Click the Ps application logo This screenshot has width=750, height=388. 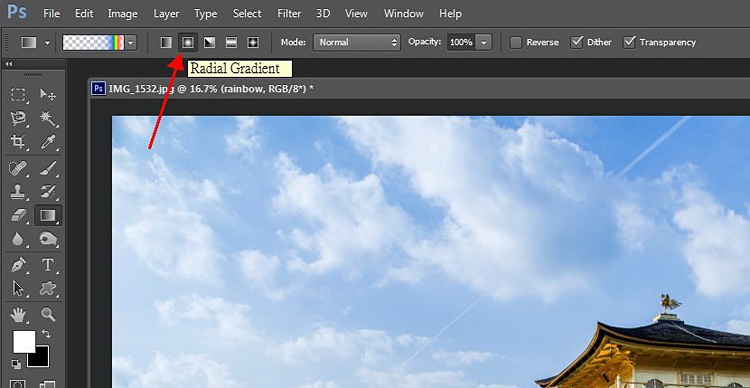coord(17,12)
